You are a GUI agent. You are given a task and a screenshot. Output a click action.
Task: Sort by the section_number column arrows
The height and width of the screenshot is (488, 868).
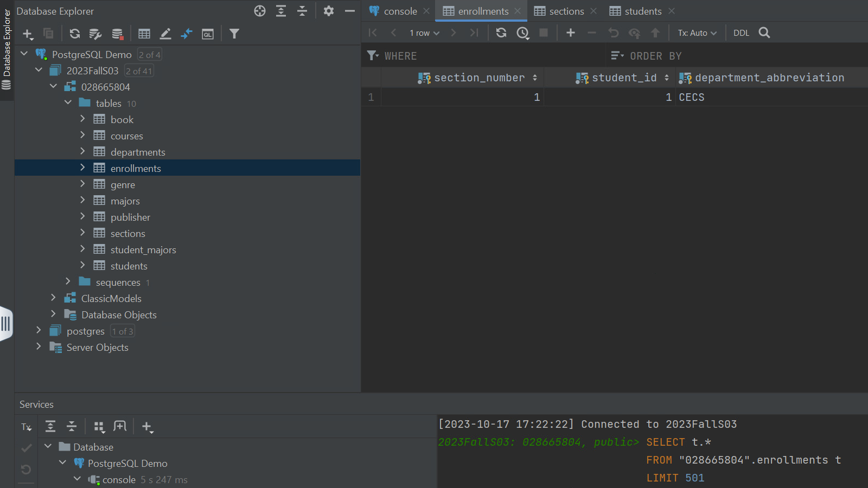click(535, 78)
